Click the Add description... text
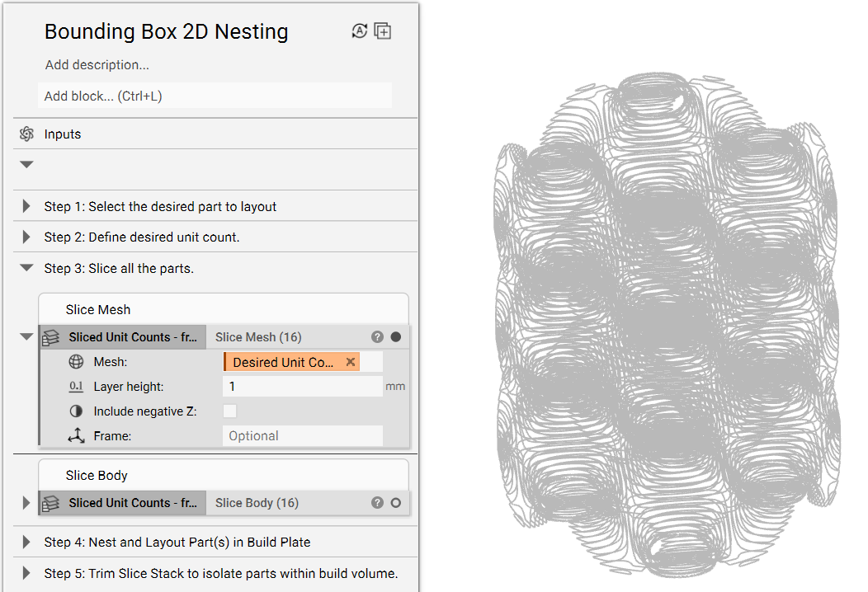This screenshot has height=592, width=868. pyautogui.click(x=97, y=65)
